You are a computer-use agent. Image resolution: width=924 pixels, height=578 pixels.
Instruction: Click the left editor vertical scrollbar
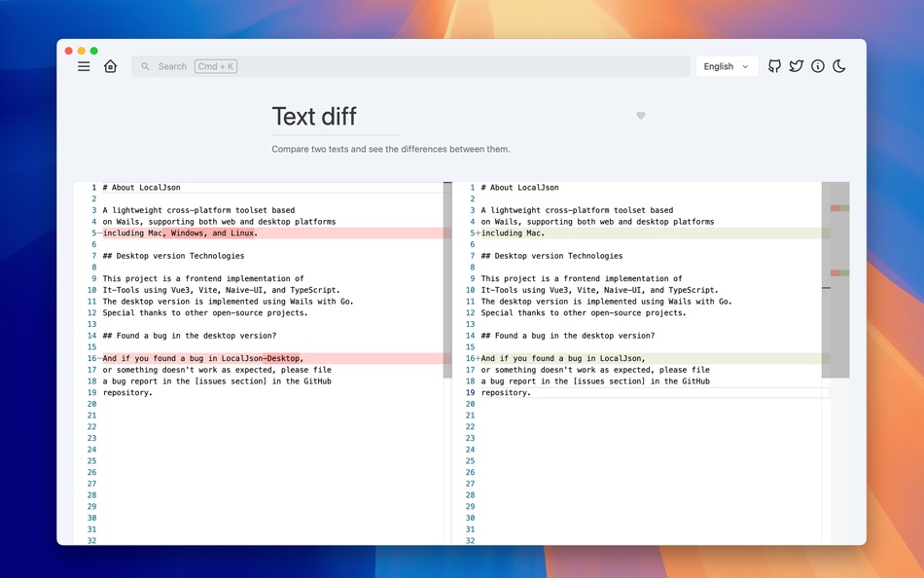point(447,280)
